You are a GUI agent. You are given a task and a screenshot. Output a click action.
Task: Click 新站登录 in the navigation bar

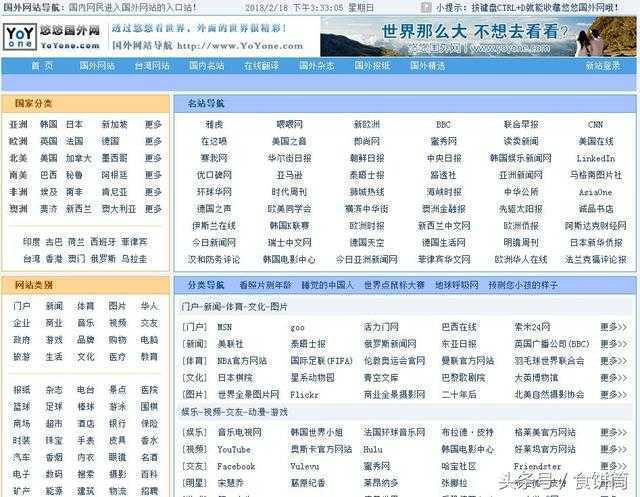coord(603,66)
